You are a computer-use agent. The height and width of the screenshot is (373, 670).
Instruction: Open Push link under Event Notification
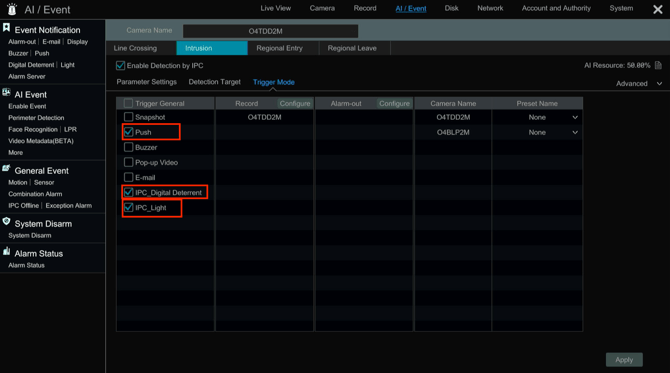42,53
